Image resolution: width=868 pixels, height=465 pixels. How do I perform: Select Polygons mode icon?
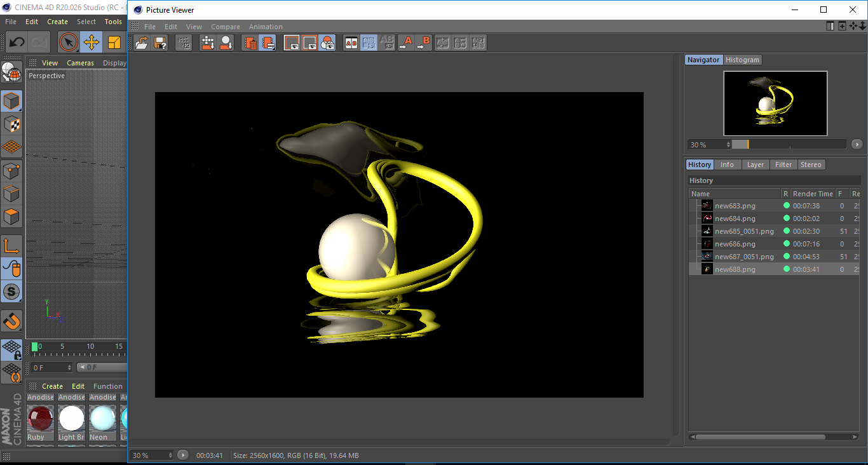(x=11, y=216)
